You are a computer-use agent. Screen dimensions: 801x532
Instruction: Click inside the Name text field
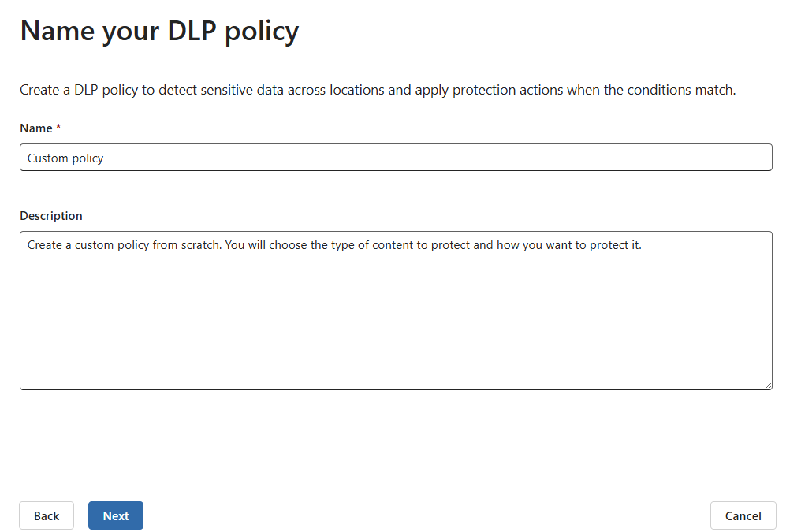(x=394, y=157)
